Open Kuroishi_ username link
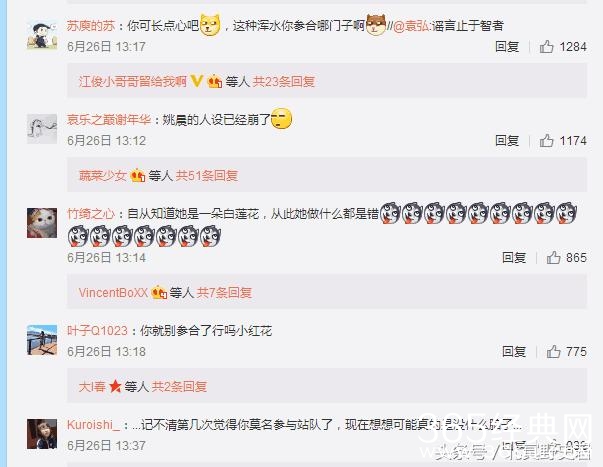This screenshot has height=467, width=603. point(93,425)
